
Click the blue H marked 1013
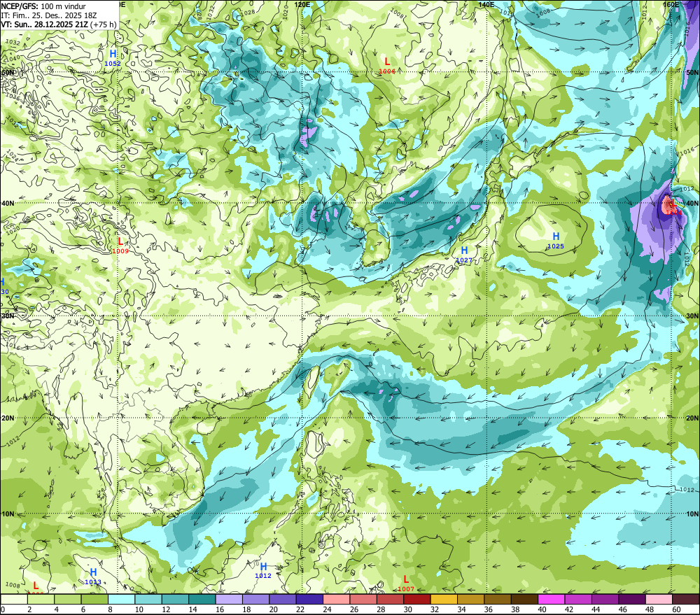tap(93, 572)
